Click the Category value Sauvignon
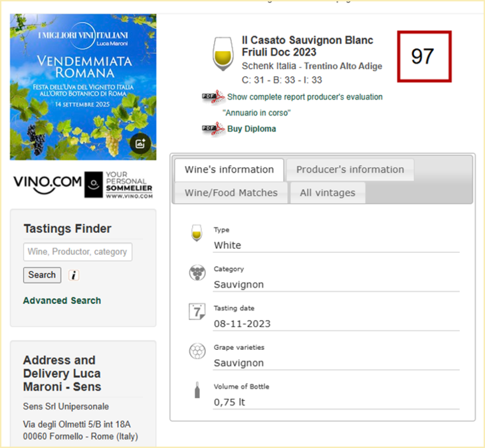Screen dimensions: 485x448 (x=239, y=285)
